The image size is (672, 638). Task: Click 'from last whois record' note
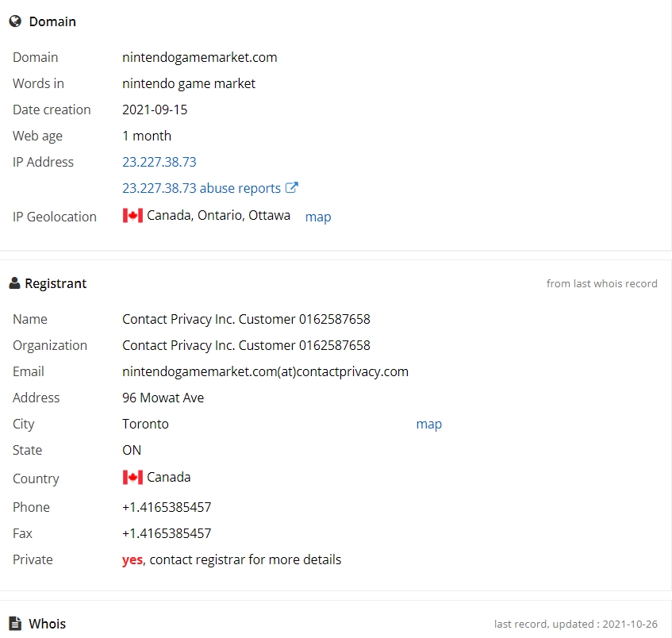(x=601, y=283)
